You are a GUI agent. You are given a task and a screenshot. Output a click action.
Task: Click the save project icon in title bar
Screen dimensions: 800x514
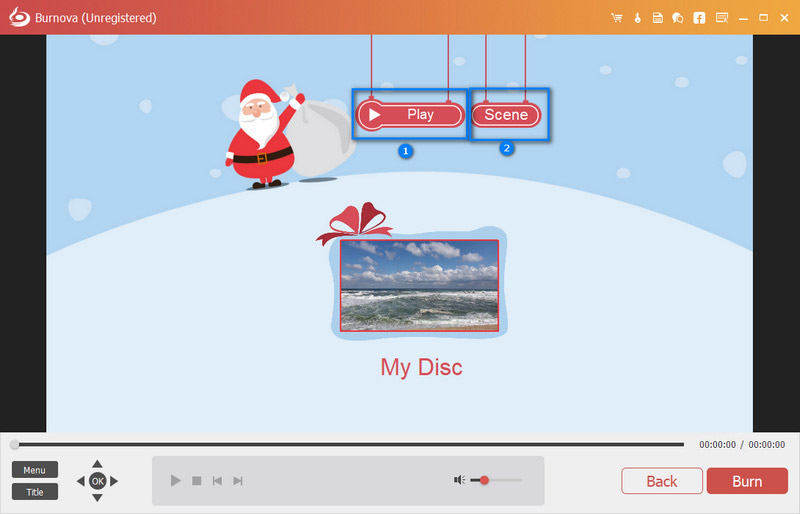point(657,18)
